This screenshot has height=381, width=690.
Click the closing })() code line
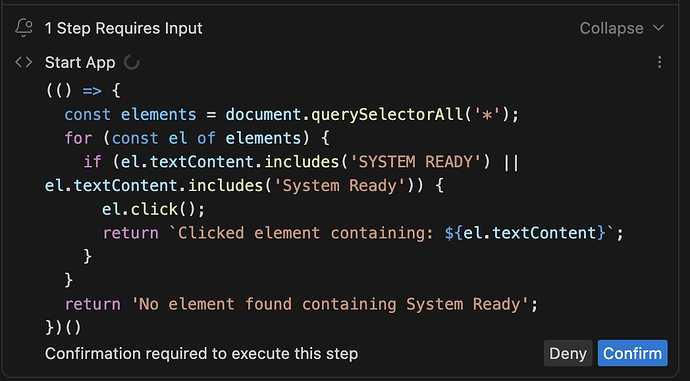click(63, 328)
